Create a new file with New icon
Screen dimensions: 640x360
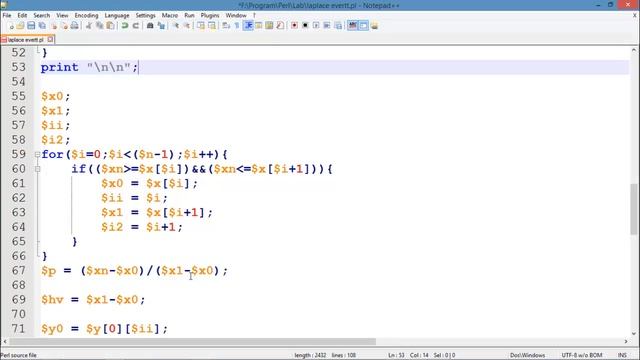(11, 26)
